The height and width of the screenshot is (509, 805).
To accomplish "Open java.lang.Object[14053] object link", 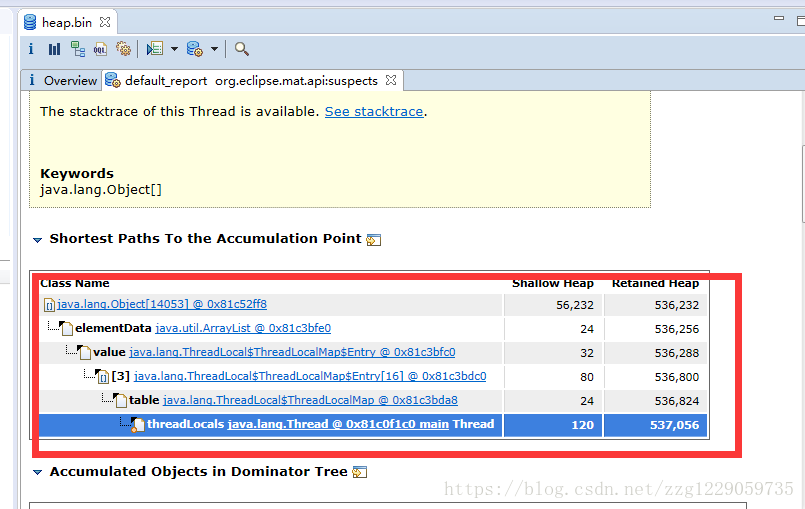I will [162, 305].
